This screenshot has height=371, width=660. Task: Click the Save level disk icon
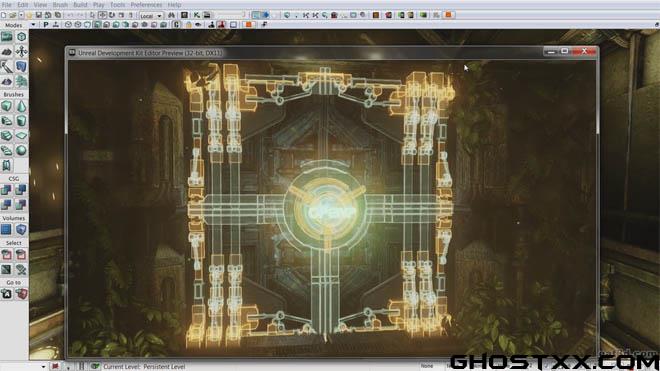click(x=39, y=15)
